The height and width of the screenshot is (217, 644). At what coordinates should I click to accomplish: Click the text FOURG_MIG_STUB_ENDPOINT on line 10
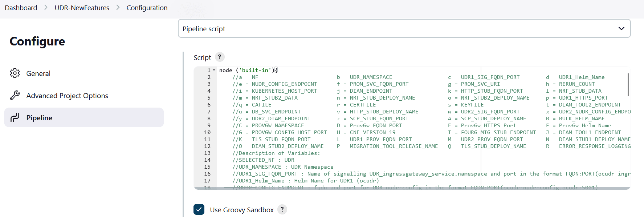click(498, 132)
